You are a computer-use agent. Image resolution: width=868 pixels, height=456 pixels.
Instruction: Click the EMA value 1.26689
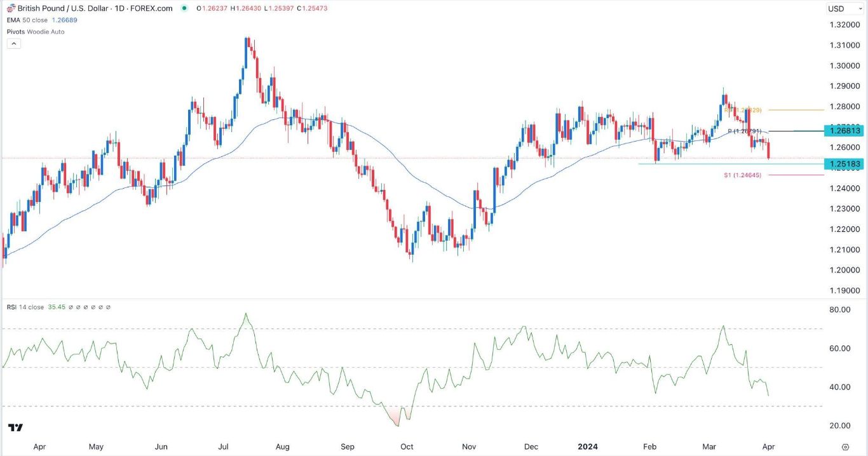pos(65,20)
